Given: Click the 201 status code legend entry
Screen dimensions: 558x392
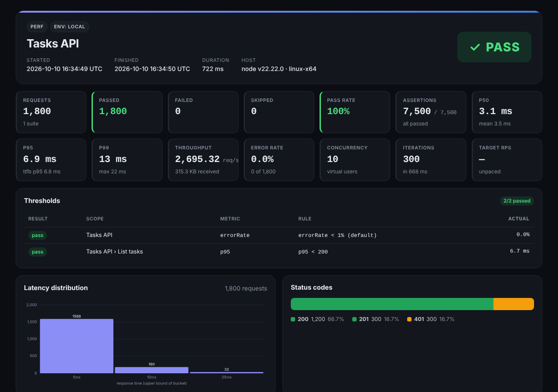Looking at the screenshot, I should pyautogui.click(x=376, y=319).
